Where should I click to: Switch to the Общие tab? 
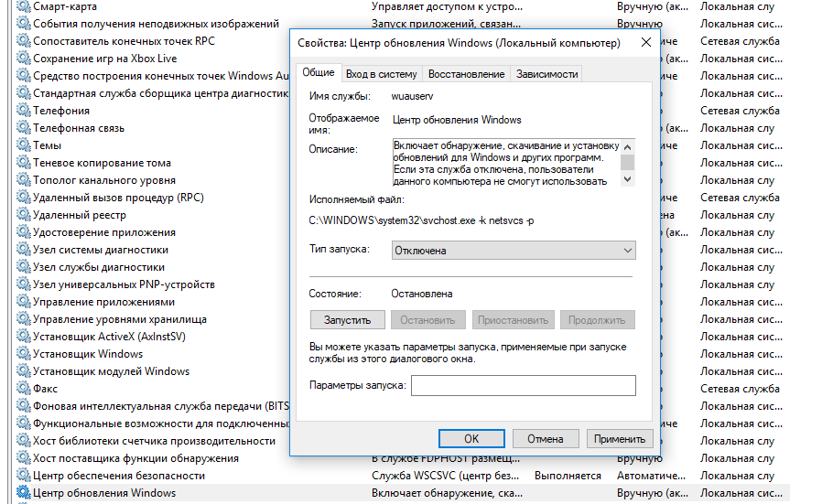click(x=319, y=73)
